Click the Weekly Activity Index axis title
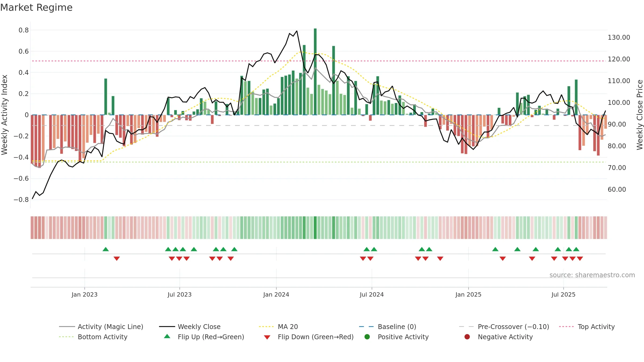 (4, 115)
